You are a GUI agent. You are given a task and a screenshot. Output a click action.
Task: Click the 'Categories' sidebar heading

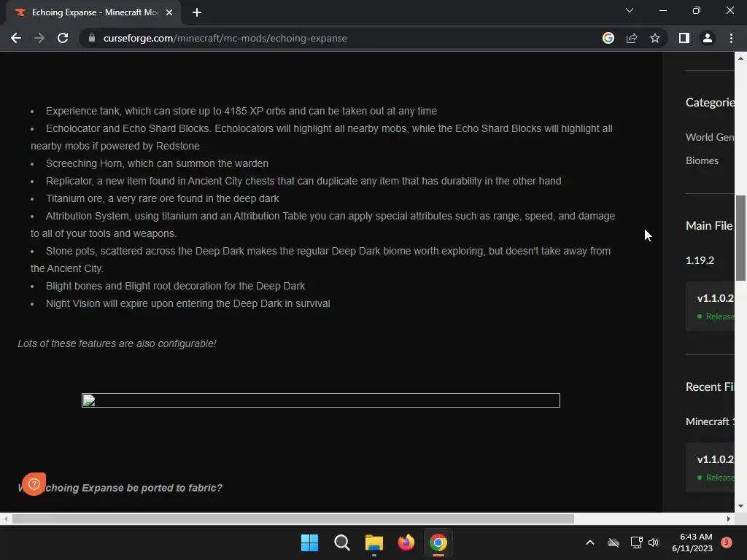click(x=710, y=102)
